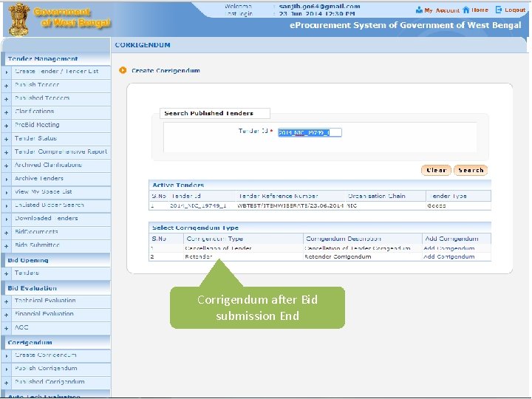This screenshot has width=532, height=399.
Task: Expand the Archived Clarifications plus marker
Action: (x=7, y=166)
